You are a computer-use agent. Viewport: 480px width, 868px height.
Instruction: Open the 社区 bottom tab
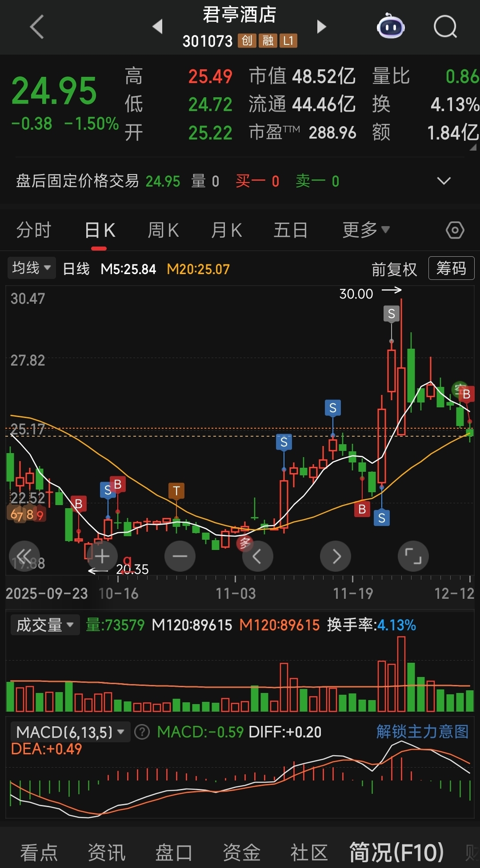309,852
